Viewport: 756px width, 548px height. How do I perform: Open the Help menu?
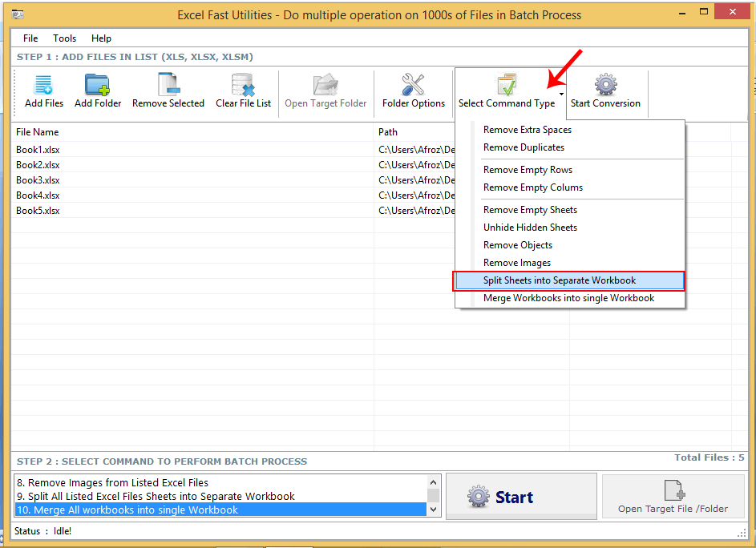101,38
